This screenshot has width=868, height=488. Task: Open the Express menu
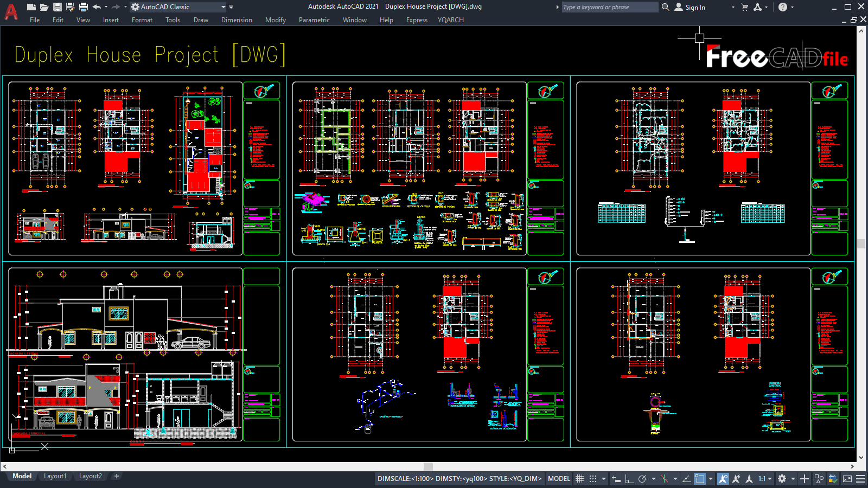pyautogui.click(x=417, y=20)
